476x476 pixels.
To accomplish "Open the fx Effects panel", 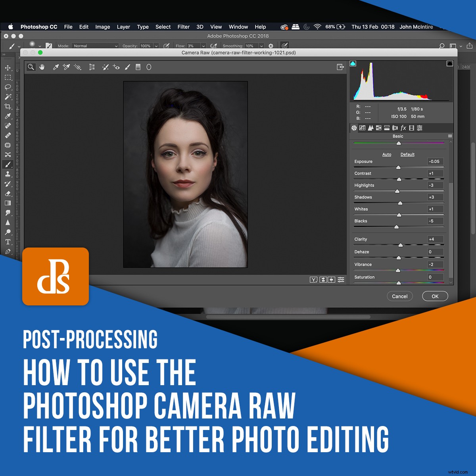I will pos(403,128).
